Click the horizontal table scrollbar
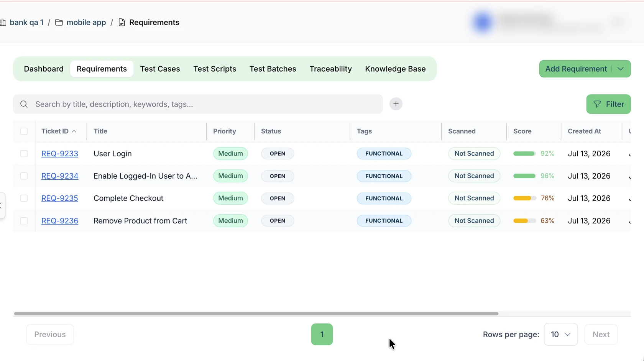 (256, 313)
